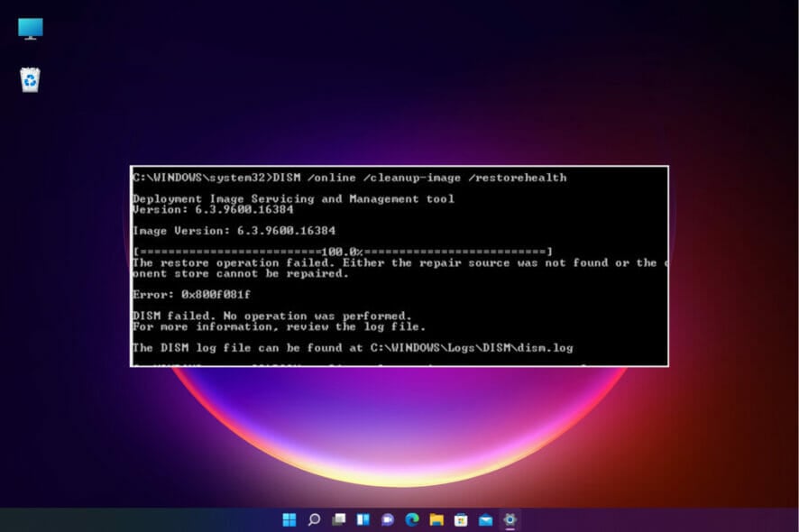This screenshot has height=532, width=799.
Task: Click 'The restore operation failed' message
Action: [x=400, y=262]
